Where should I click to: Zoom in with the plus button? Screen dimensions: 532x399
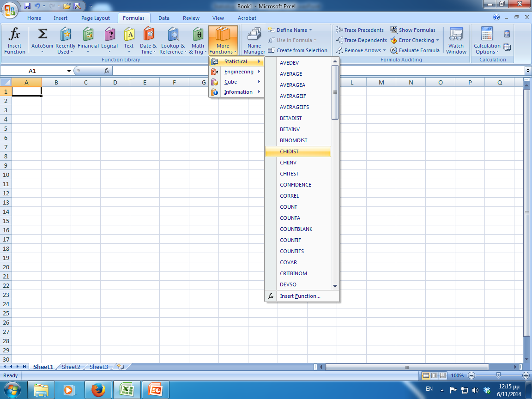click(x=526, y=375)
